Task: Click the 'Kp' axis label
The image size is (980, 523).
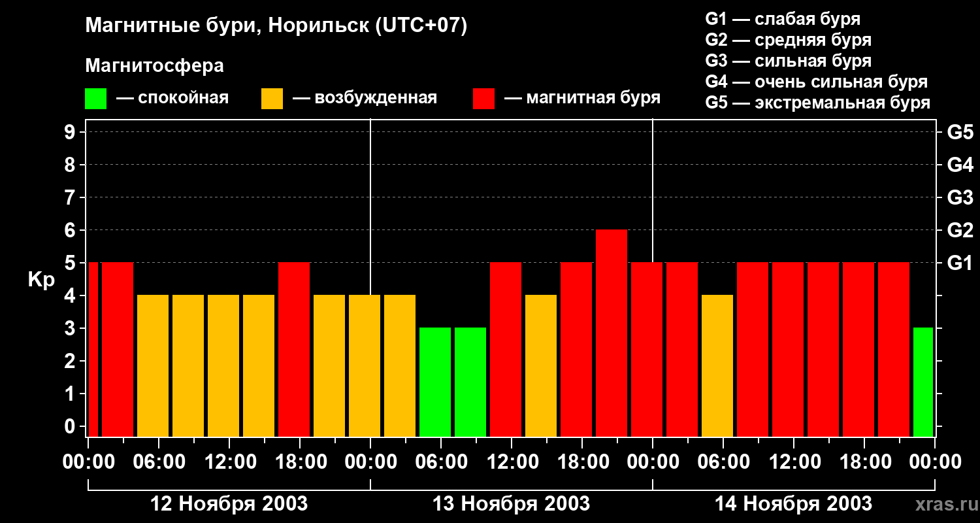Action: [42, 280]
